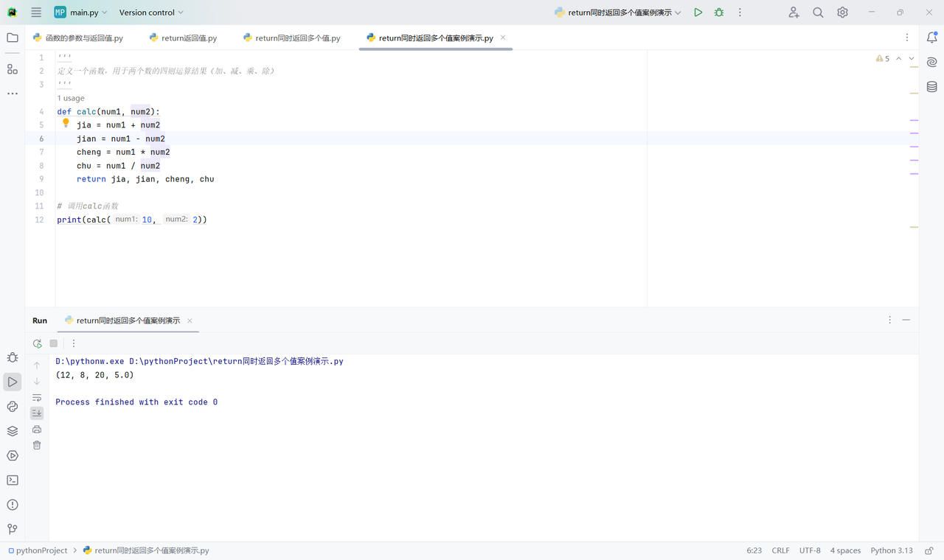944x560 pixels.
Task: Start debugging with the bug icon
Action: pos(718,12)
